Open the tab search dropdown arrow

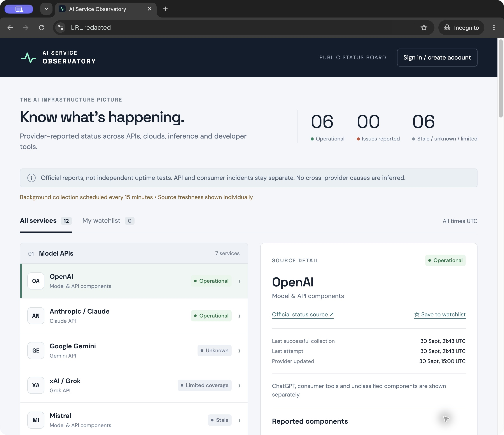click(46, 9)
